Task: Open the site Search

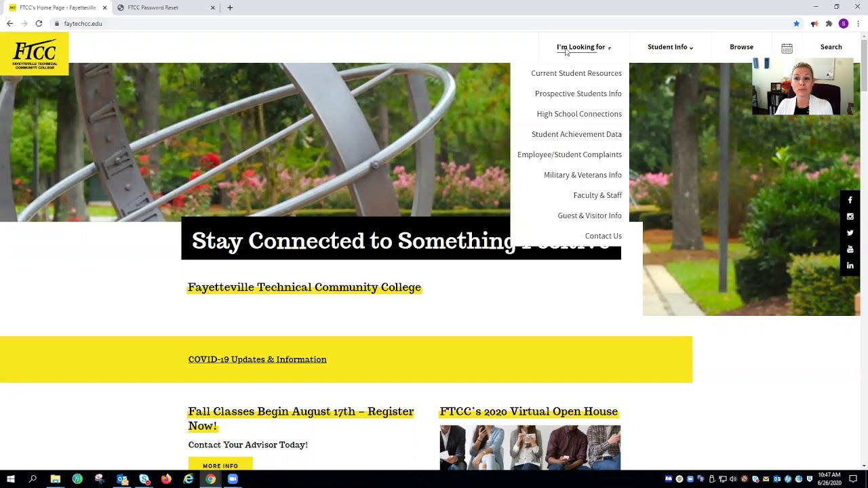Action: [831, 47]
